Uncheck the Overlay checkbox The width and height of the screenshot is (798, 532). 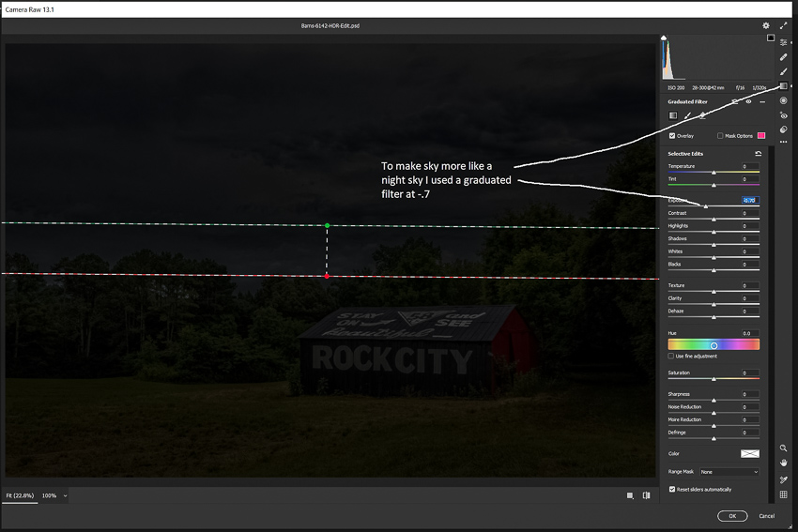(x=671, y=135)
